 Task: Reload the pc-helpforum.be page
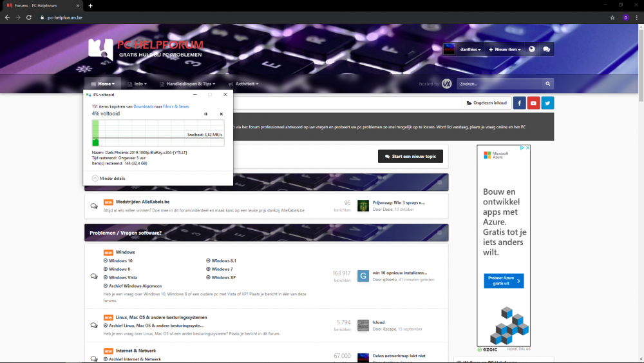29,17
